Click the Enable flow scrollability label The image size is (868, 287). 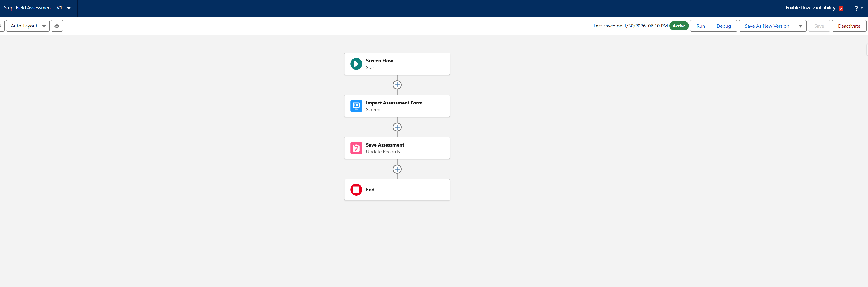[810, 8]
